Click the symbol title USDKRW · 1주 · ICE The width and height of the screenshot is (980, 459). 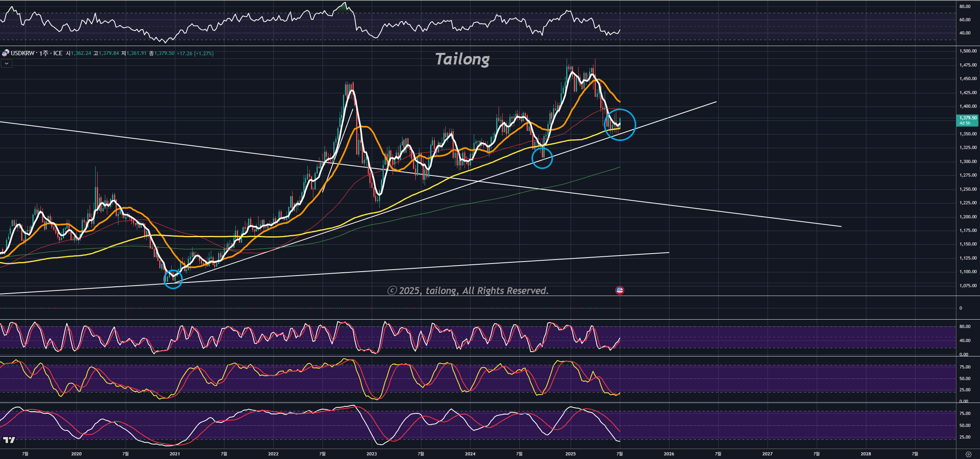pos(36,53)
